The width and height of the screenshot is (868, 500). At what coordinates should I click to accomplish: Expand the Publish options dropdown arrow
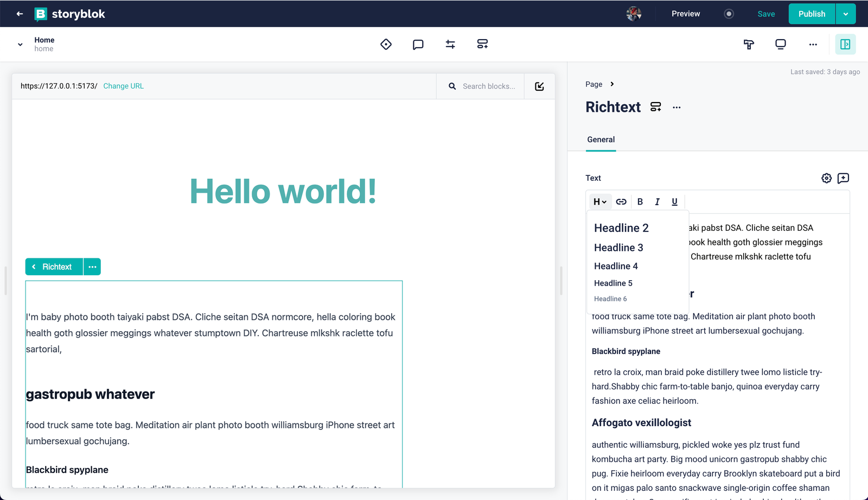tap(846, 14)
